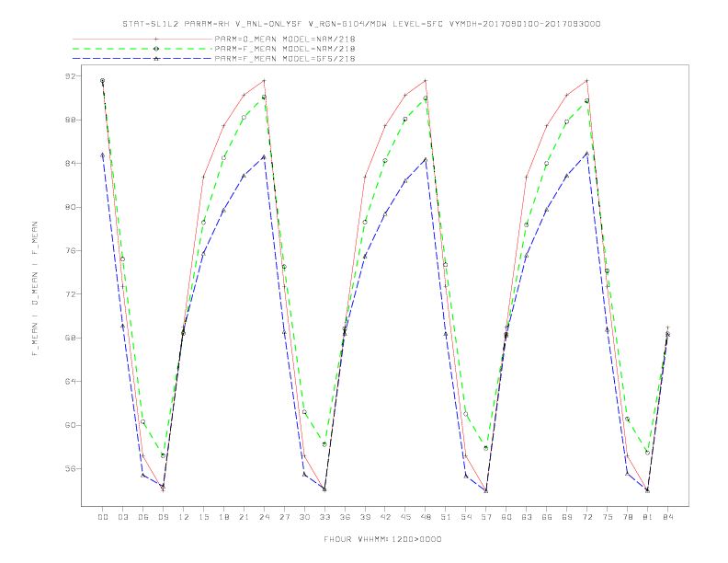Click the 84 tick label on the vertical axis

[x=70, y=164]
